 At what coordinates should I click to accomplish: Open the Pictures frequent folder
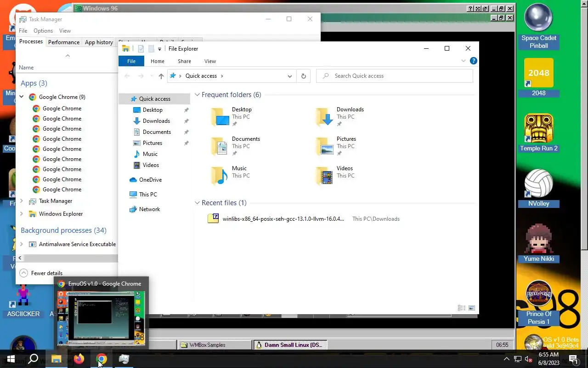click(x=336, y=146)
